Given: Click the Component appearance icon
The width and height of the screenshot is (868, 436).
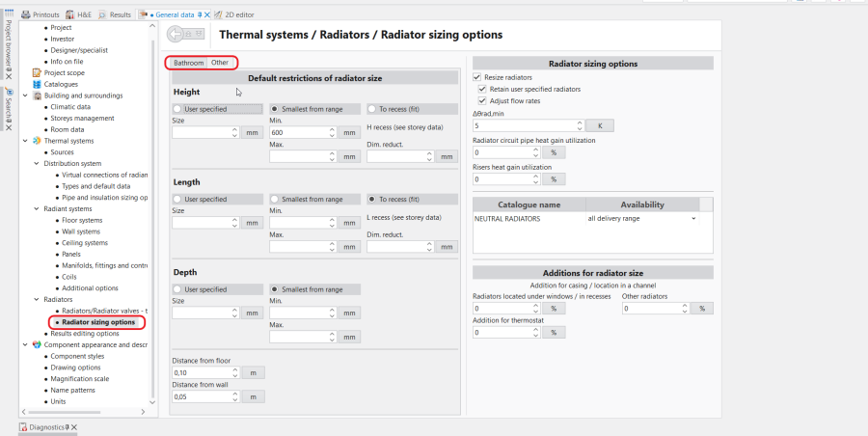Looking at the screenshot, I should point(37,344).
